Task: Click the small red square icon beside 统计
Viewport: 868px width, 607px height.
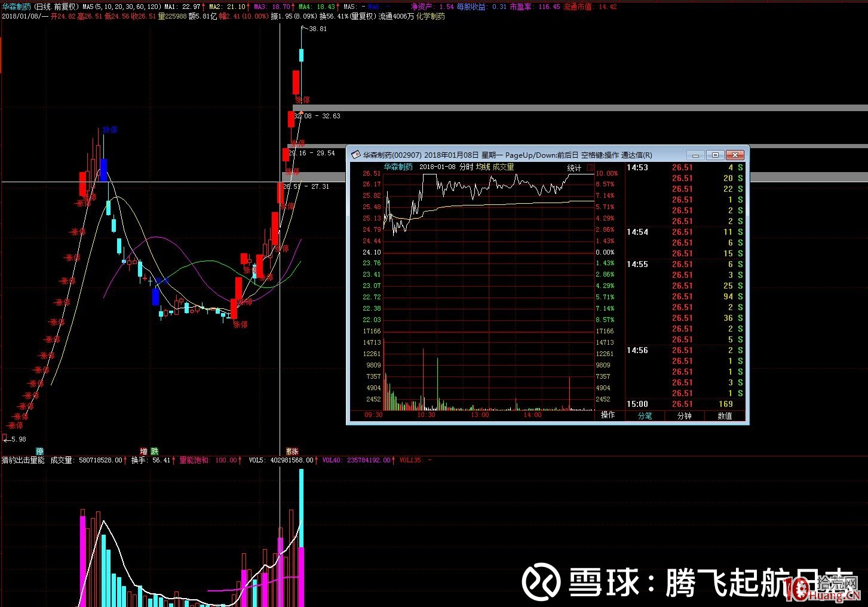Action: (591, 168)
